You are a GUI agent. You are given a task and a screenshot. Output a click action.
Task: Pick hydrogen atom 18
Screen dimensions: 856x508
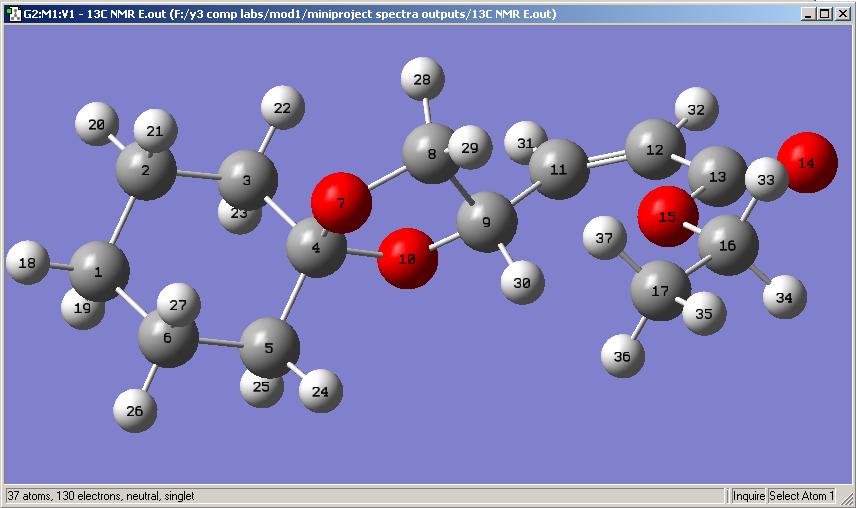point(28,263)
